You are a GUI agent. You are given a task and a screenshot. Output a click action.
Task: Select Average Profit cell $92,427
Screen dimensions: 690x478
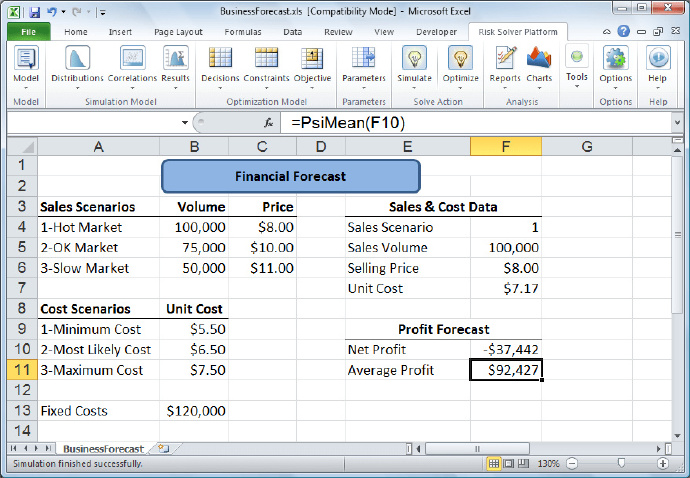(506, 370)
